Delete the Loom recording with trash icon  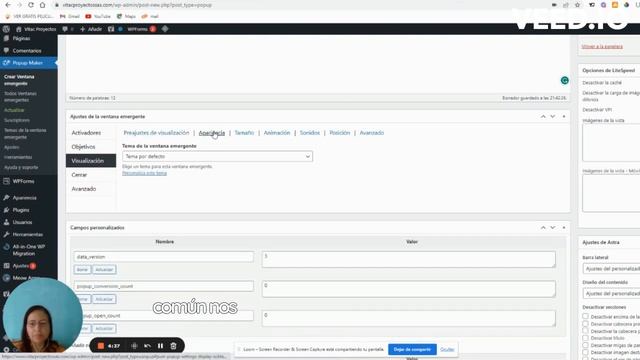tap(173, 346)
